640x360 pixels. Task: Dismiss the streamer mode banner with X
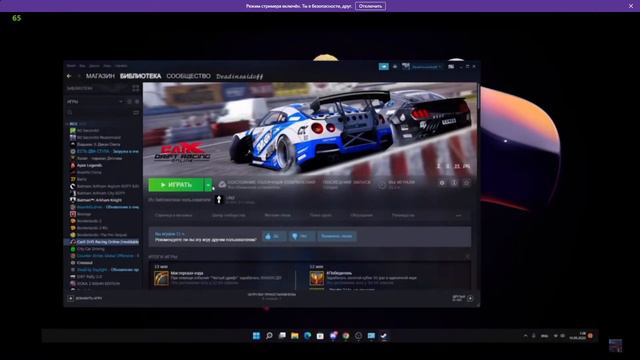(x=631, y=6)
